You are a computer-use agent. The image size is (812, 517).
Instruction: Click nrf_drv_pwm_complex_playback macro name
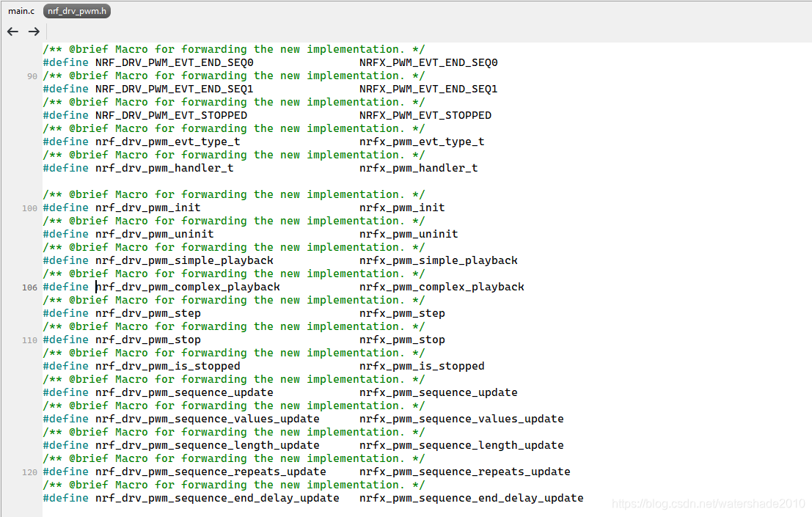188,287
